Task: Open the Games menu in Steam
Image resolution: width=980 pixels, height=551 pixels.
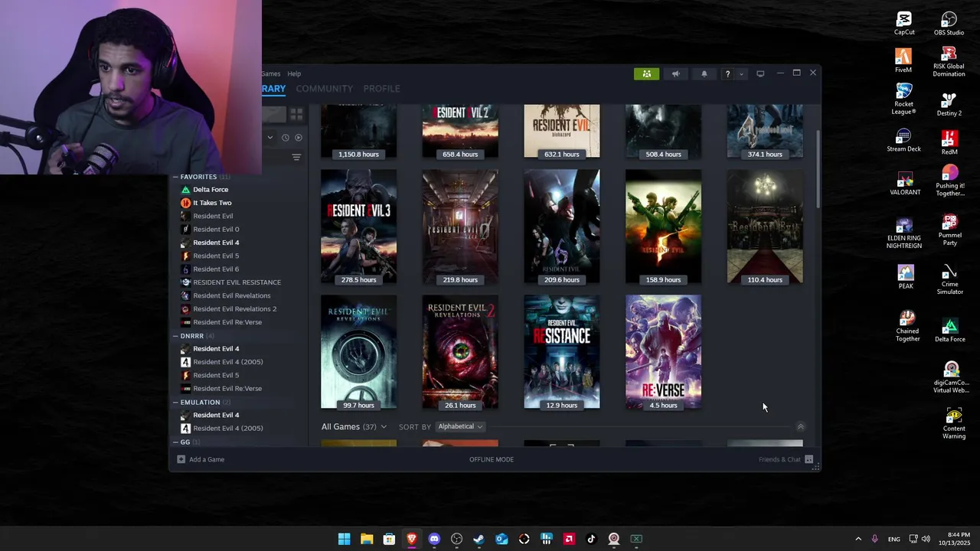Action: pyautogui.click(x=271, y=73)
